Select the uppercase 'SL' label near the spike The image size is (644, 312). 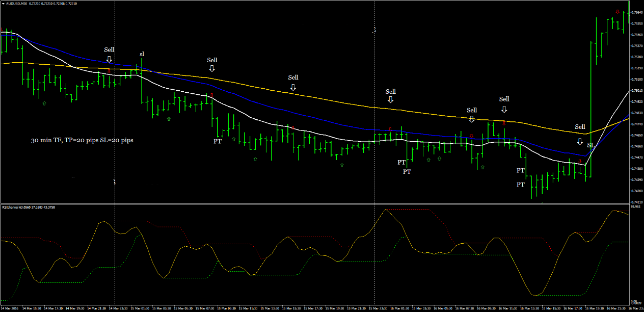click(x=591, y=145)
